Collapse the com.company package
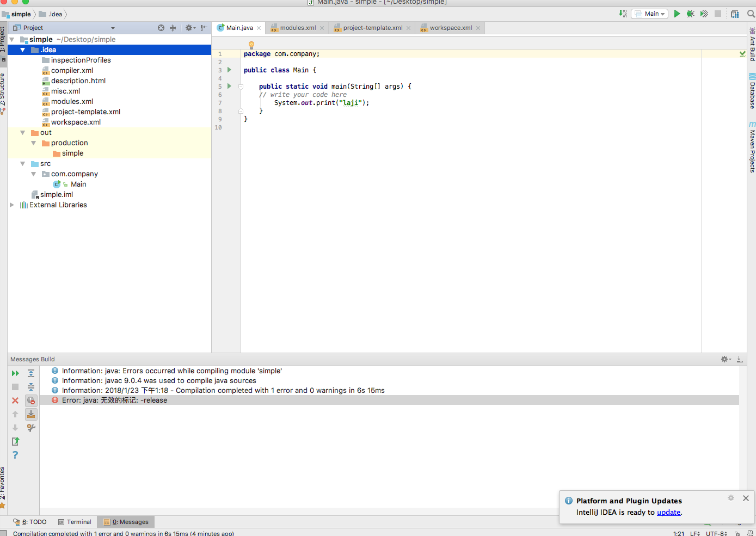 (34, 174)
